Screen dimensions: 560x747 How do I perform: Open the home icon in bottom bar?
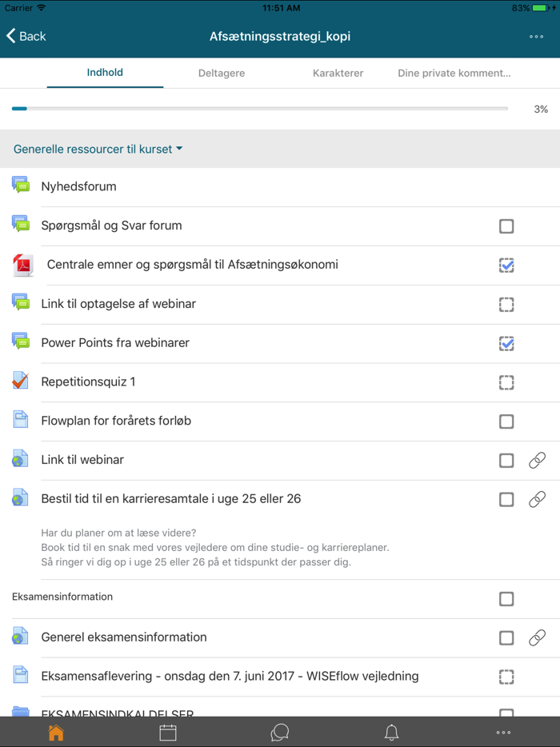56,732
